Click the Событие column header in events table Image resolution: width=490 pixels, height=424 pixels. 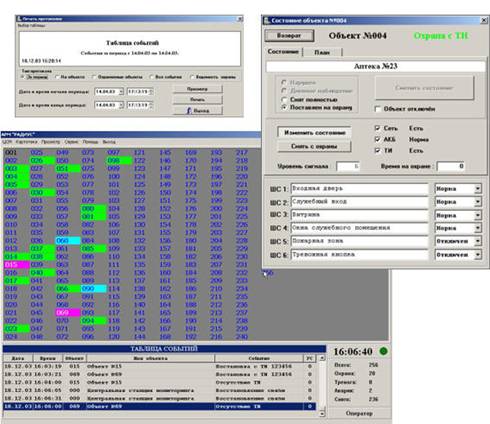(x=259, y=358)
